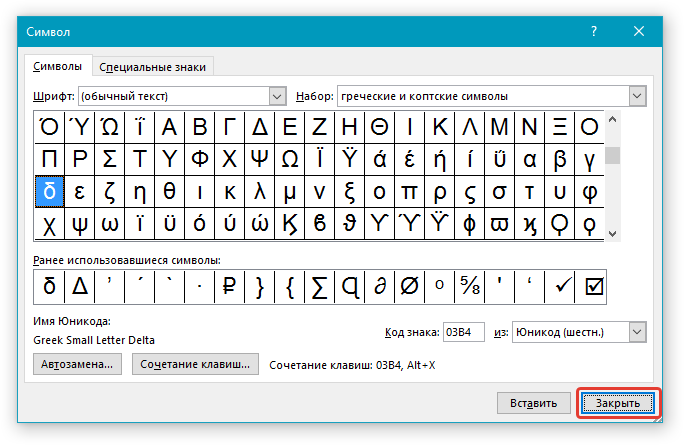Screen dimensions: 684x445
Task: Click the ruble sign in recent symbols
Action: [229, 287]
